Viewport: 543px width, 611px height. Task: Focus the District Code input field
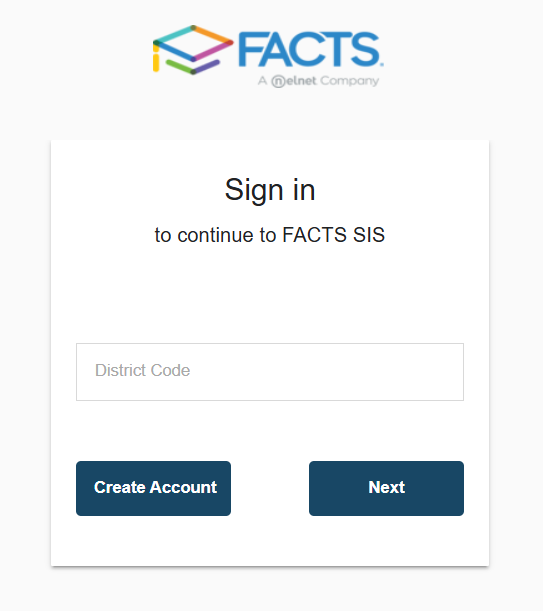tap(270, 372)
